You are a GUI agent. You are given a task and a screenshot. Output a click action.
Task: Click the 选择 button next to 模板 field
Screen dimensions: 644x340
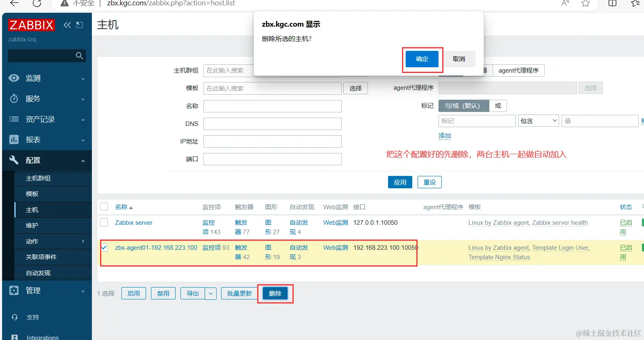(356, 88)
